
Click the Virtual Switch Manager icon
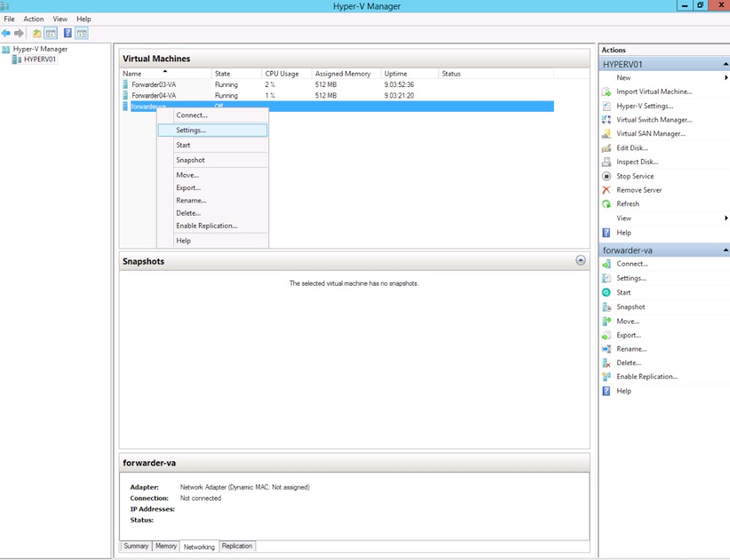pos(607,120)
